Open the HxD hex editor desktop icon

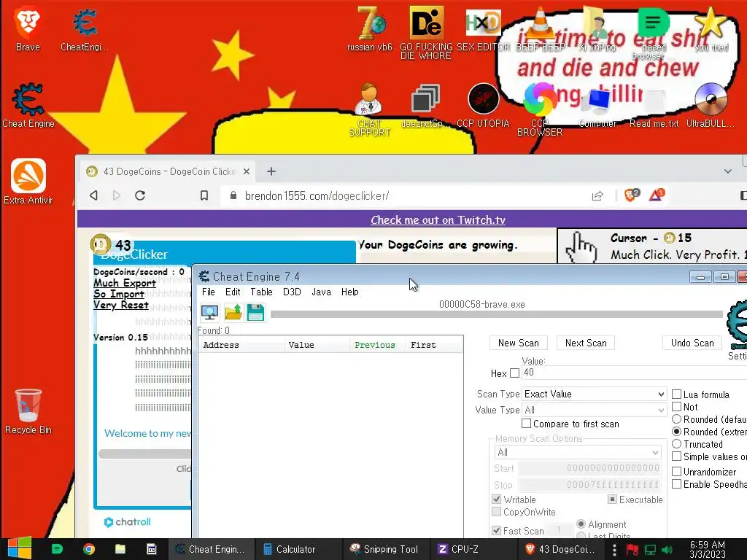point(483,28)
